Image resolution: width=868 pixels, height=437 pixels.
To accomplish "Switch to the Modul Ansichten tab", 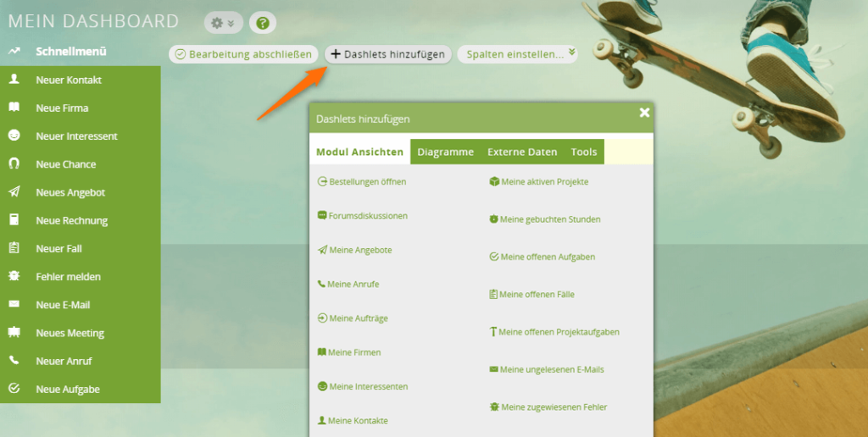I will (359, 152).
